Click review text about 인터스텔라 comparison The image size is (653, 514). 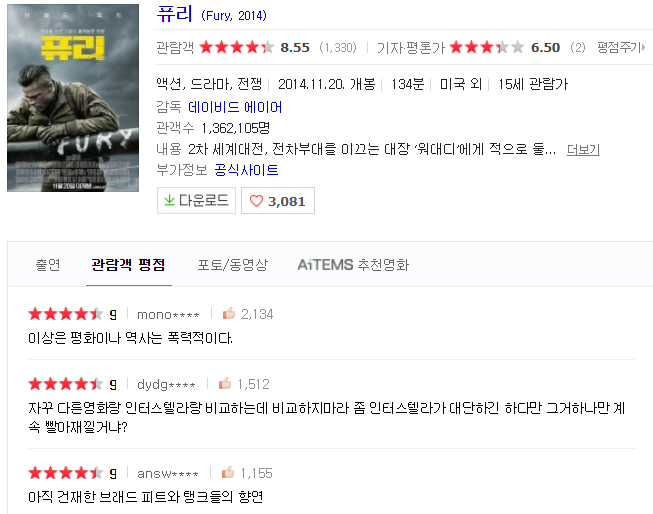[326, 417]
